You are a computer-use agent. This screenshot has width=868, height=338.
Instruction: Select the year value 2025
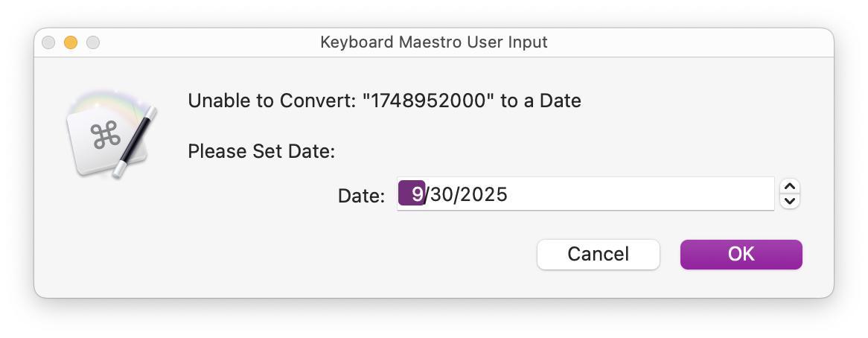pyautogui.click(x=483, y=194)
